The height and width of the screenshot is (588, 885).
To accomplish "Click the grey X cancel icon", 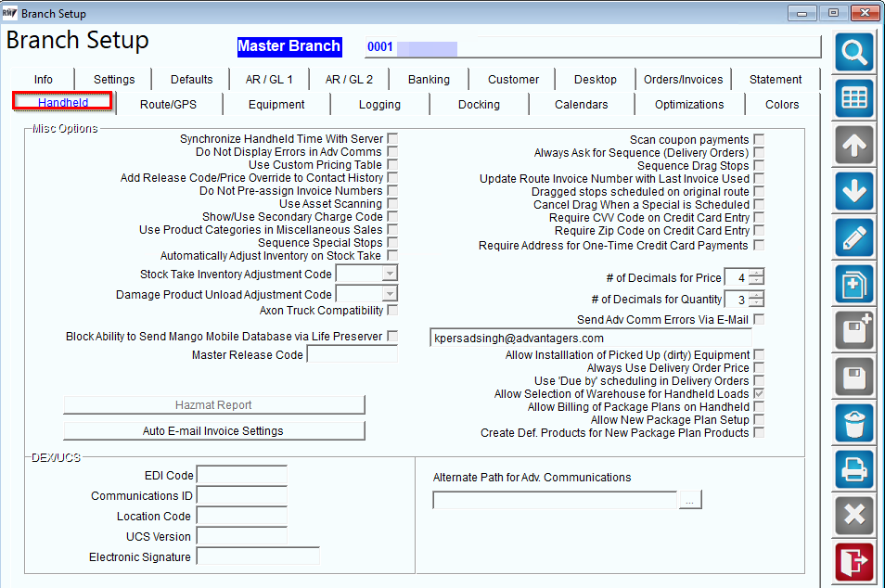I will (x=854, y=516).
